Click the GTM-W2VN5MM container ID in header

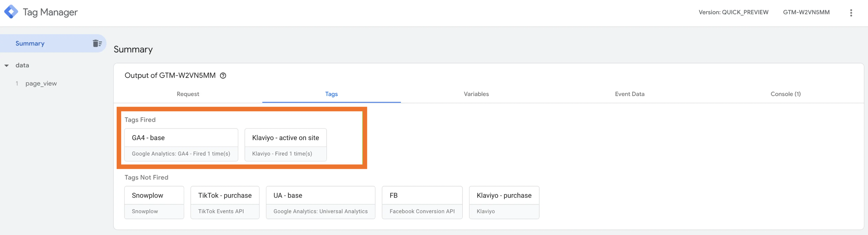806,12
